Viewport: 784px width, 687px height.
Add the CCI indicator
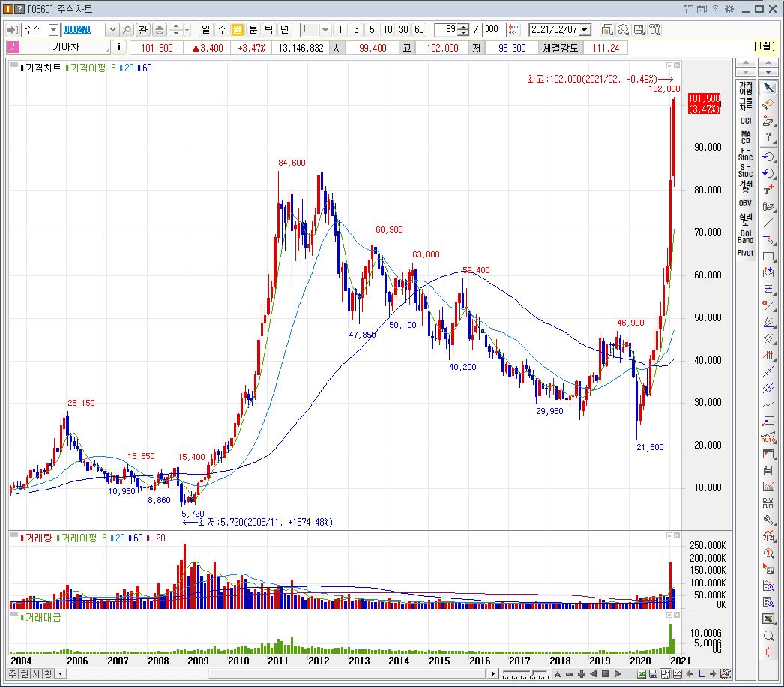(746, 121)
